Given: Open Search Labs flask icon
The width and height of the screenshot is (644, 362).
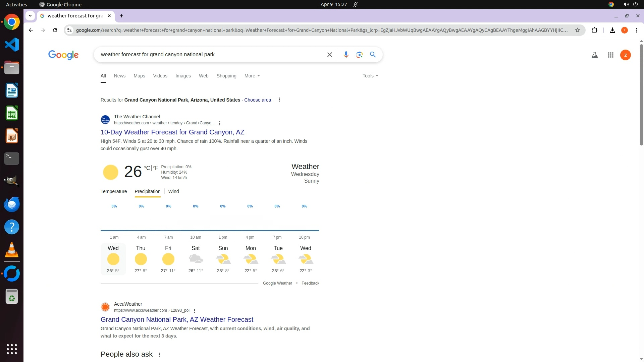Looking at the screenshot, I should pos(594,55).
